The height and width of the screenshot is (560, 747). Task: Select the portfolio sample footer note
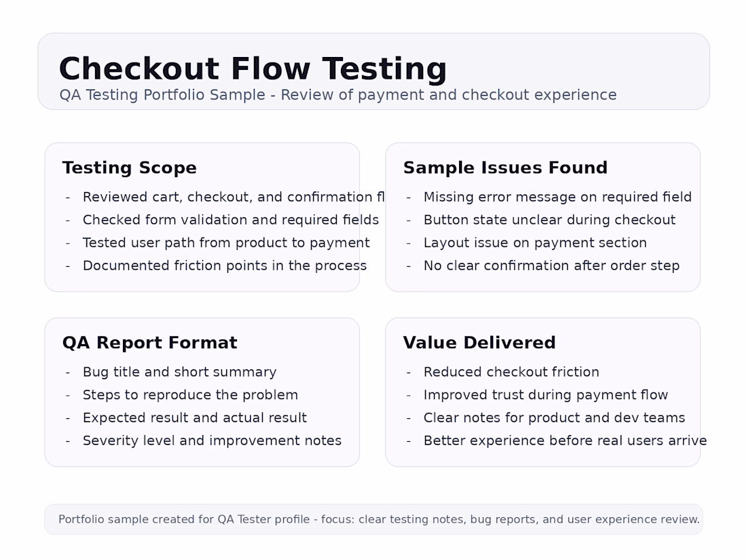point(379,519)
